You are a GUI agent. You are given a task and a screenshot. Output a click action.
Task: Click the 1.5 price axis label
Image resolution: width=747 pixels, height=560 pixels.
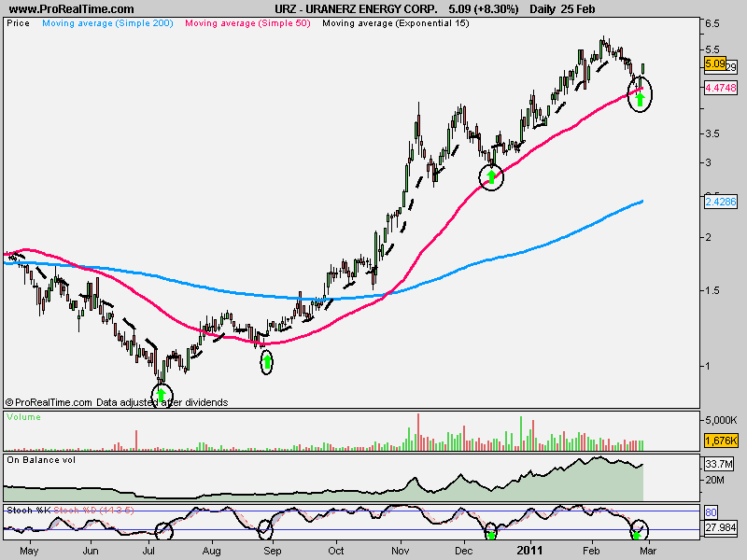pyautogui.click(x=712, y=290)
